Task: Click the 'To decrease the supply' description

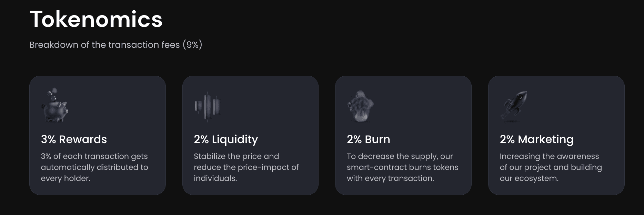Action: (402, 167)
